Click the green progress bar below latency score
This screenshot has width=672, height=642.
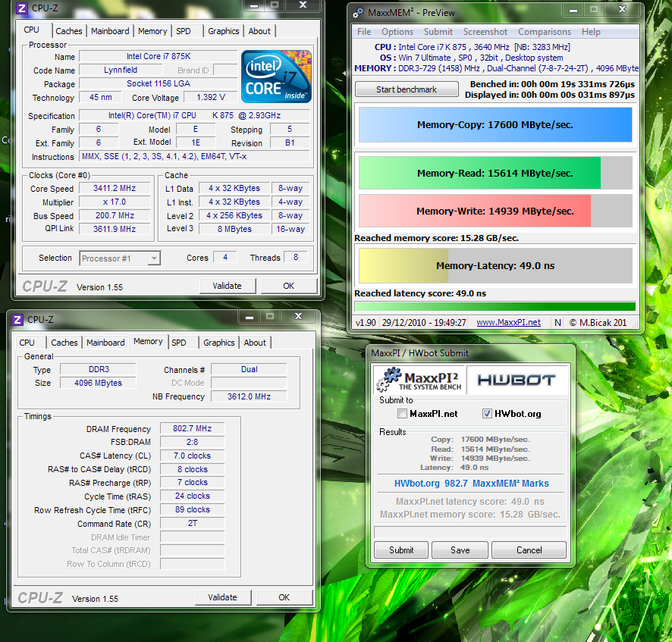pos(495,306)
